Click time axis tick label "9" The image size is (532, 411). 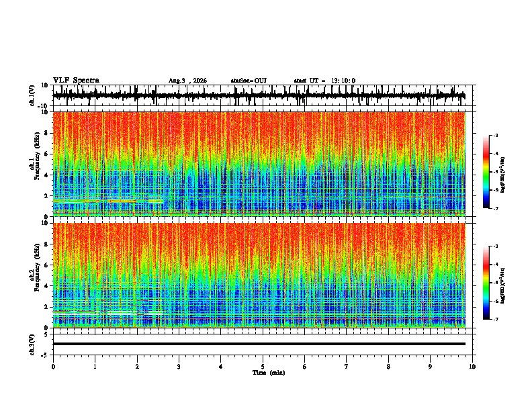pos(430,367)
